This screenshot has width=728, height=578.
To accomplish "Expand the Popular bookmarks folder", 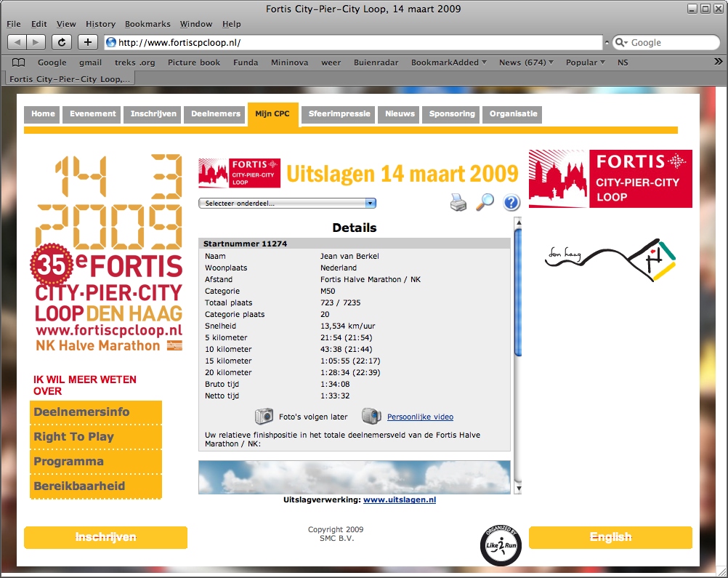I will click(586, 63).
